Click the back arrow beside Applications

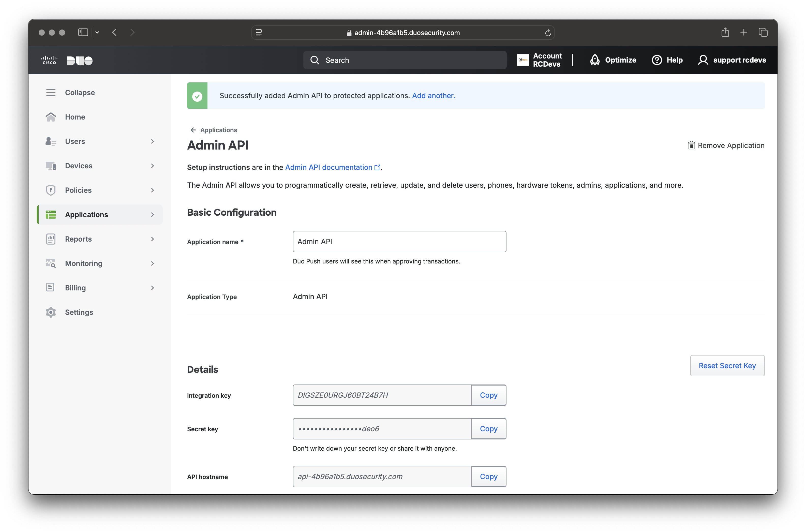click(193, 130)
